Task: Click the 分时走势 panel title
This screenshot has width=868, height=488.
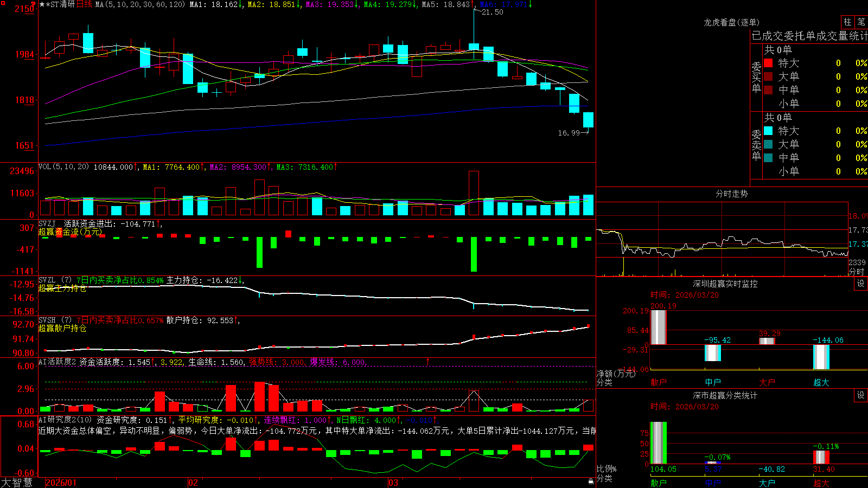Action: [732, 194]
